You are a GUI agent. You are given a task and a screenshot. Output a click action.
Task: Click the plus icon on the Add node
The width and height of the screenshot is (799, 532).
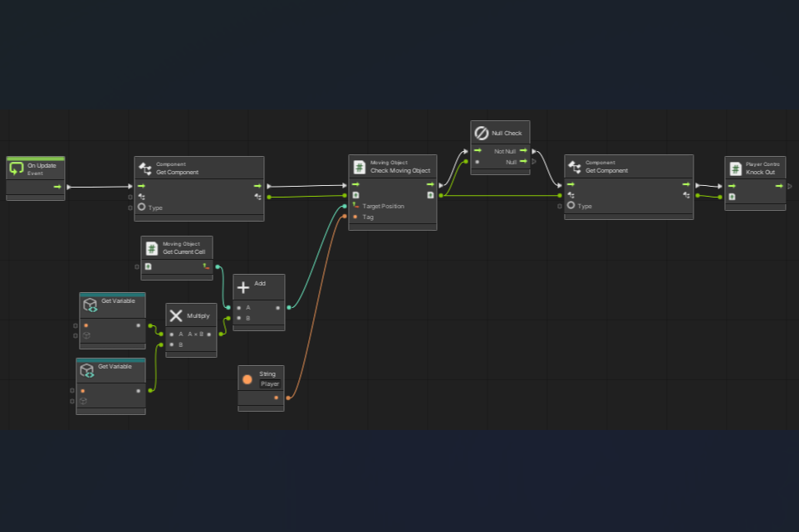click(243, 287)
